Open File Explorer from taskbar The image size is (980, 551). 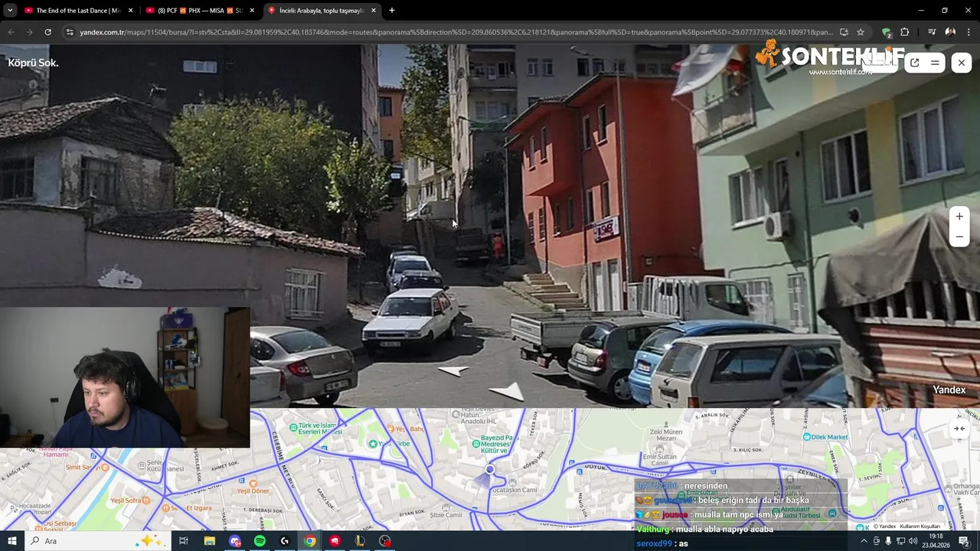[209, 541]
